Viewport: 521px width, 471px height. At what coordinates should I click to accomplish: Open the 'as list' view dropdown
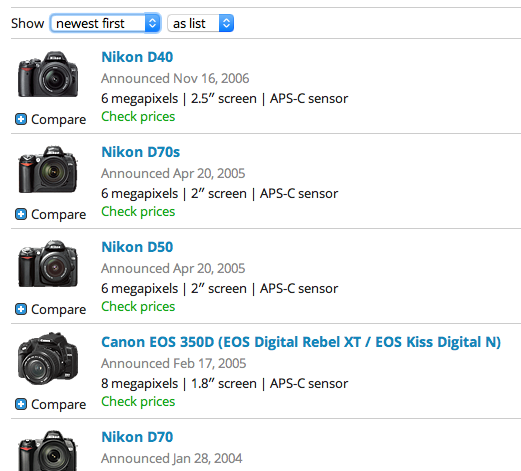(x=200, y=23)
